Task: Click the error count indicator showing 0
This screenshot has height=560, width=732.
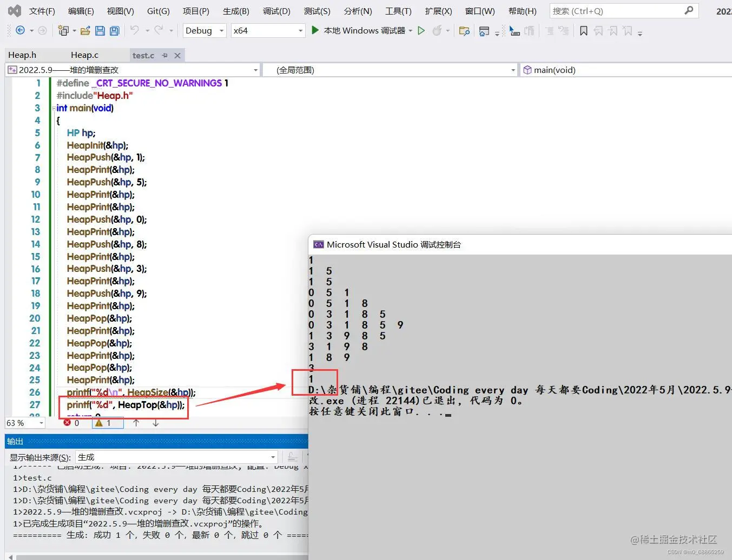Action: [71, 423]
